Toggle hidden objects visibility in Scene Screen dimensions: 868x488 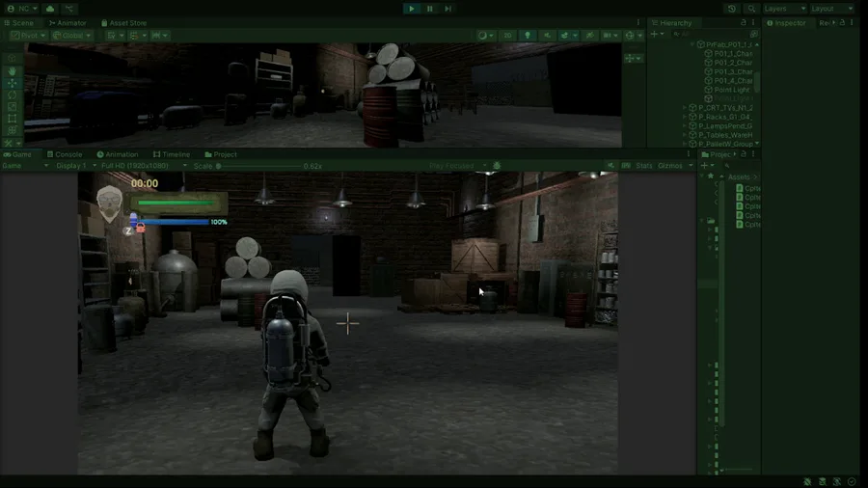pyautogui.click(x=590, y=36)
